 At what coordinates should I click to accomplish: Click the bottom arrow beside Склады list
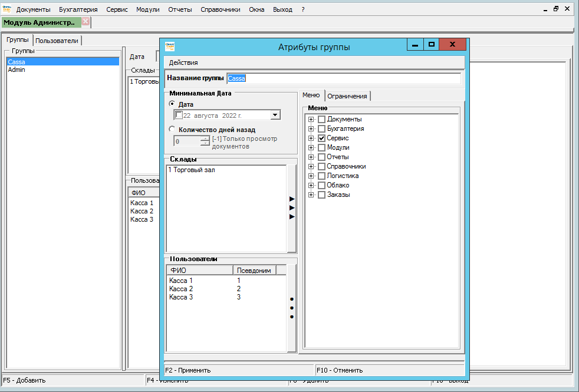[x=292, y=217]
